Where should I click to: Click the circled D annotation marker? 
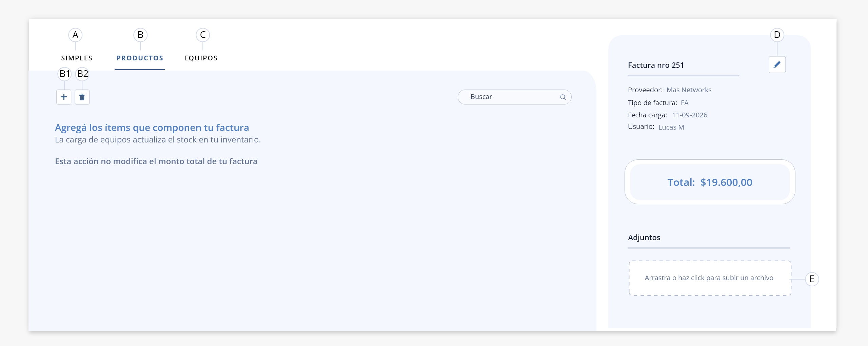point(777,35)
